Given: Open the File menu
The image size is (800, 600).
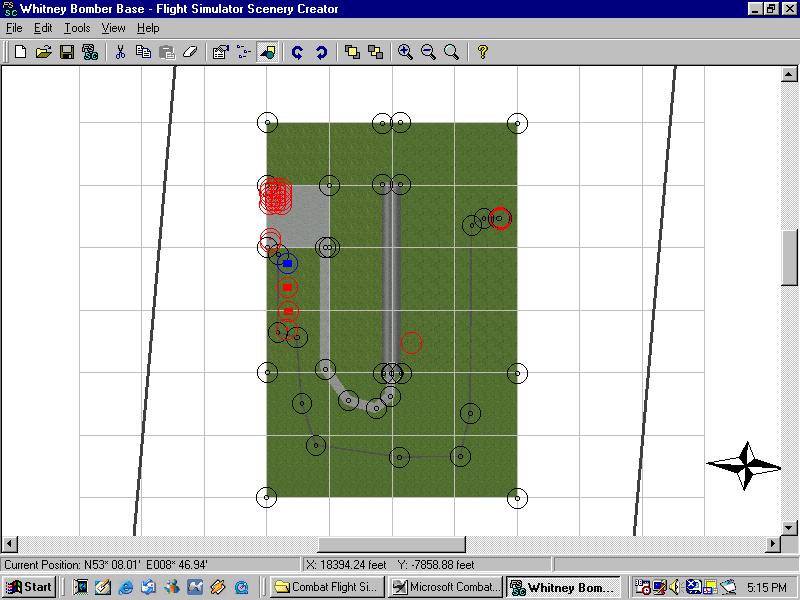Looking at the screenshot, I should [x=14, y=28].
